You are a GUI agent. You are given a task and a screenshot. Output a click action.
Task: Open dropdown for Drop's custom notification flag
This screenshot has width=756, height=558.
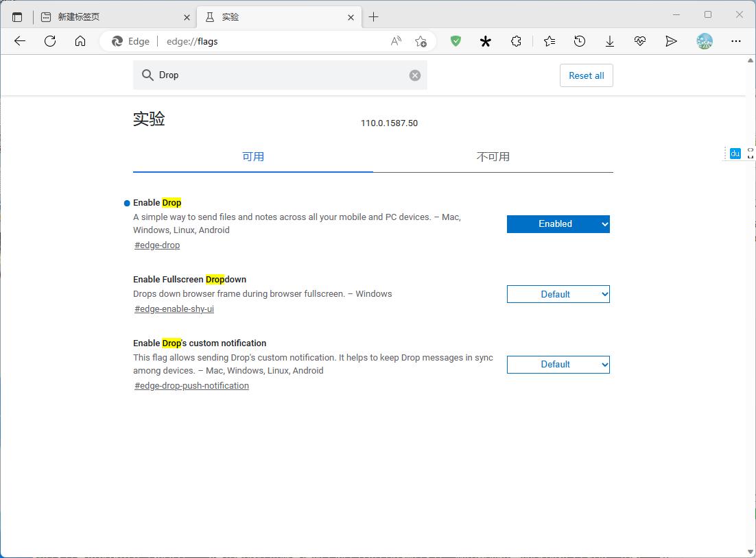tap(558, 364)
